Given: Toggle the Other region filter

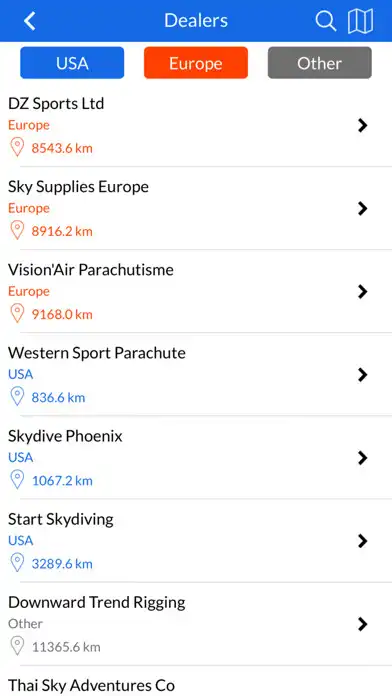Looking at the screenshot, I should point(320,63).
